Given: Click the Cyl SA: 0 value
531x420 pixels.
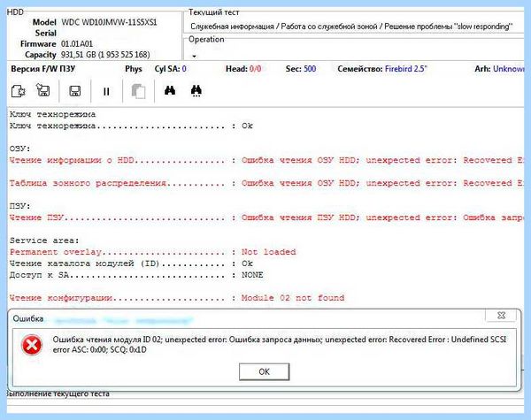Looking at the screenshot, I should click(x=170, y=69).
